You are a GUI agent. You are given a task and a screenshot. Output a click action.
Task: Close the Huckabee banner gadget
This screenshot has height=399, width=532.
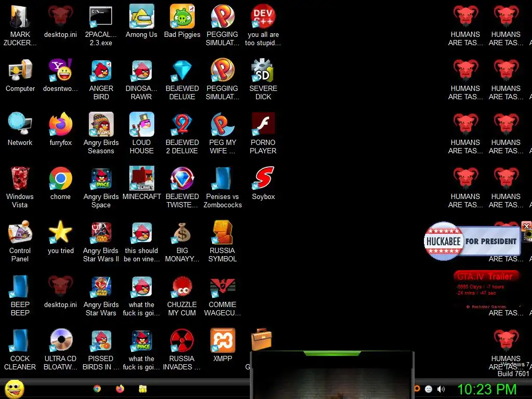526,226
